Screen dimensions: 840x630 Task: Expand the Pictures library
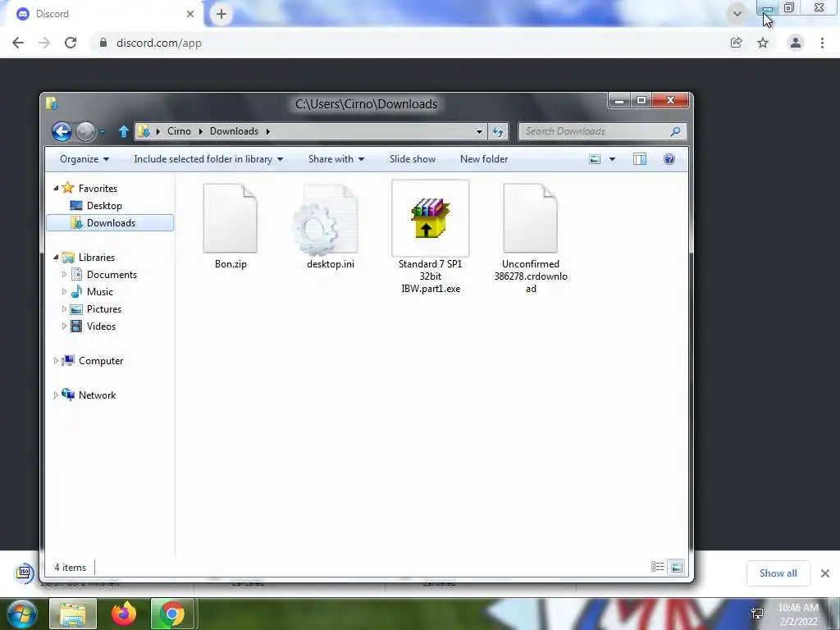[64, 309]
